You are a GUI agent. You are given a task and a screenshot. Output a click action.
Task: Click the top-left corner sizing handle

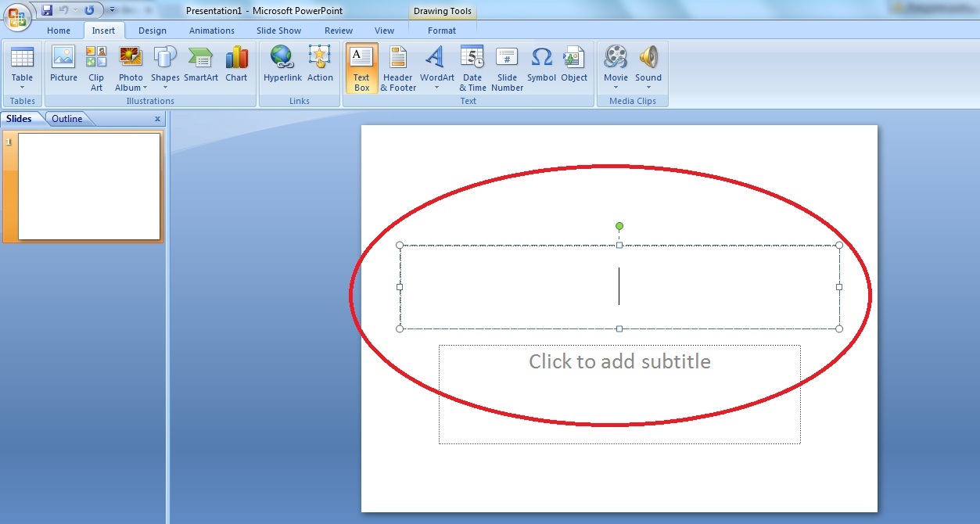(400, 245)
